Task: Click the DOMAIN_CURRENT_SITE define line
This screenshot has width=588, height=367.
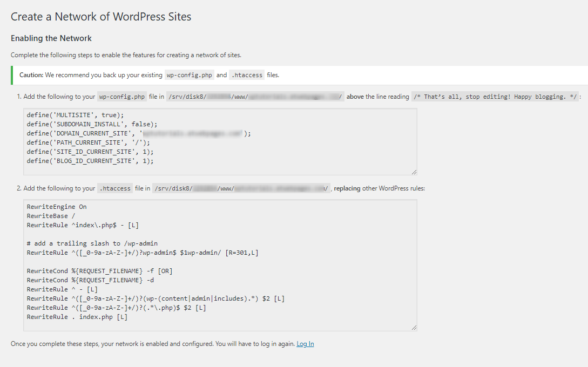Action: [139, 133]
